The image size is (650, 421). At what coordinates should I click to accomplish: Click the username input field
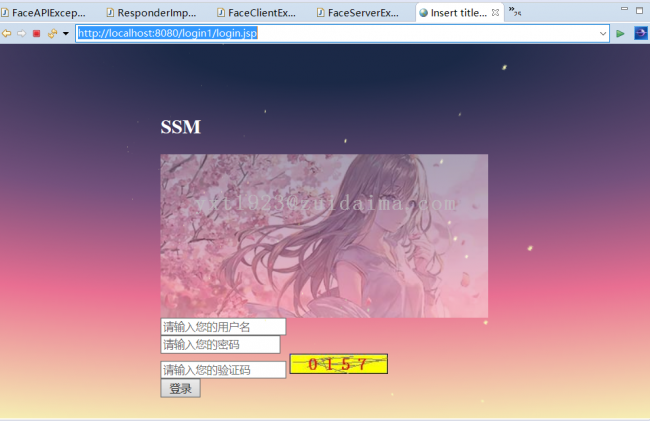[x=223, y=327]
